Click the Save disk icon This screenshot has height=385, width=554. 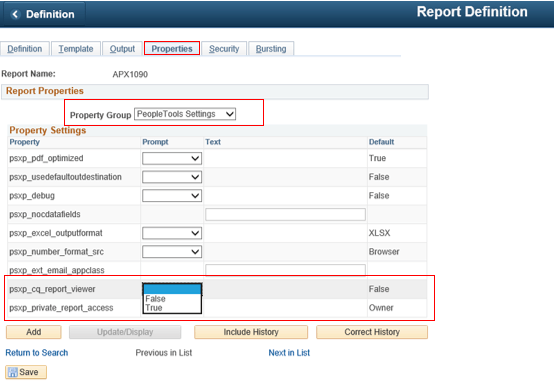pos(13,372)
